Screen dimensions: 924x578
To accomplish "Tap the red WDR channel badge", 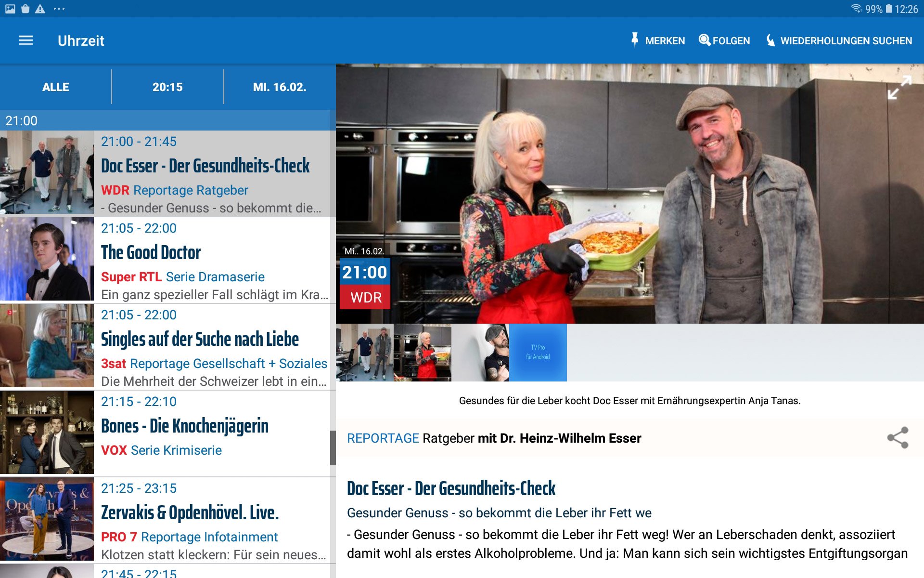I will coord(365,297).
